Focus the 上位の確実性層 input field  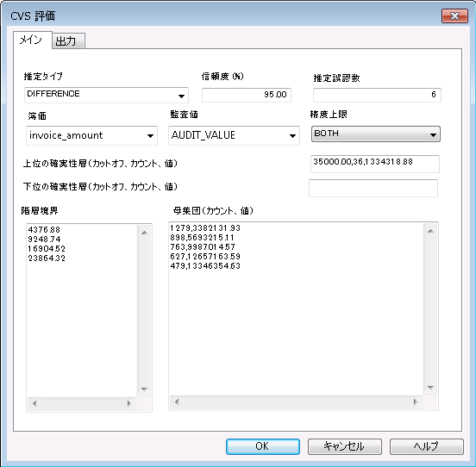[x=375, y=164]
